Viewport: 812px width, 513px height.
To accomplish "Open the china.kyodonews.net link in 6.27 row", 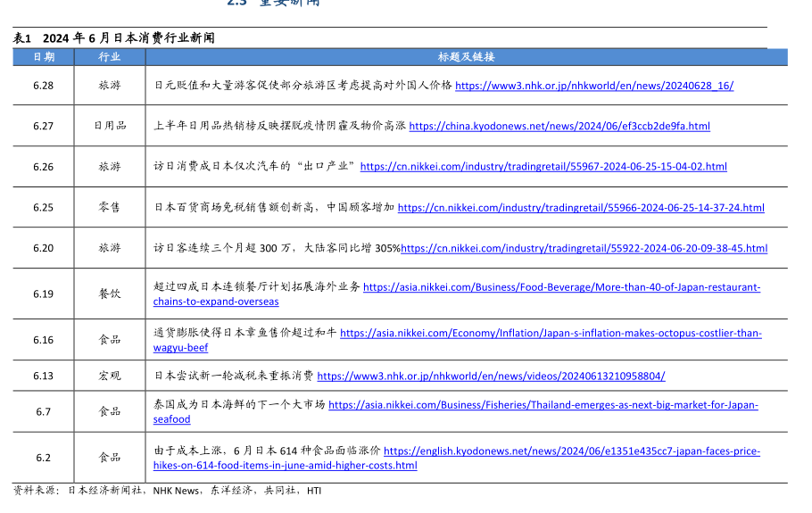I will (x=559, y=126).
